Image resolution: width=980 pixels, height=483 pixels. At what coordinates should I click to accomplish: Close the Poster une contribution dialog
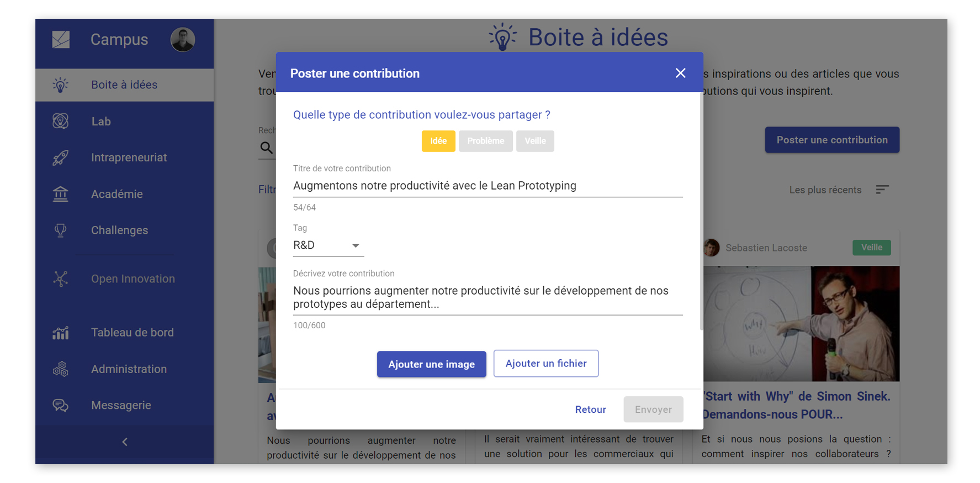tap(680, 73)
